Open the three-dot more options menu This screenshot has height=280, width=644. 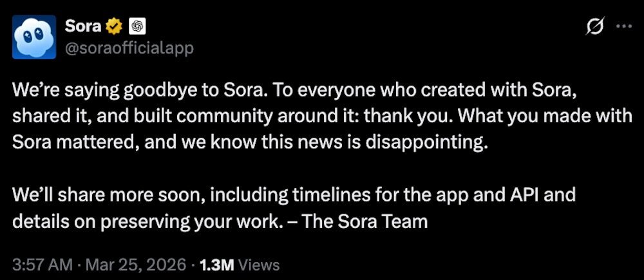tap(624, 26)
